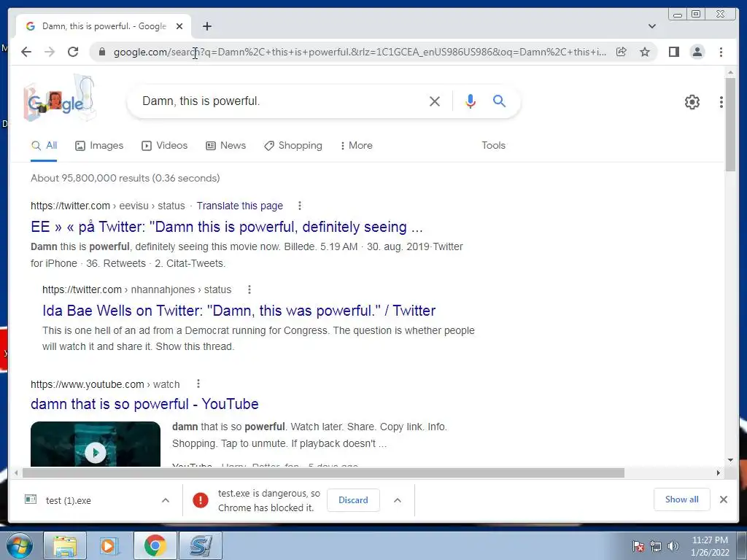
Task: Submit search with magnifier icon
Action: tap(499, 101)
